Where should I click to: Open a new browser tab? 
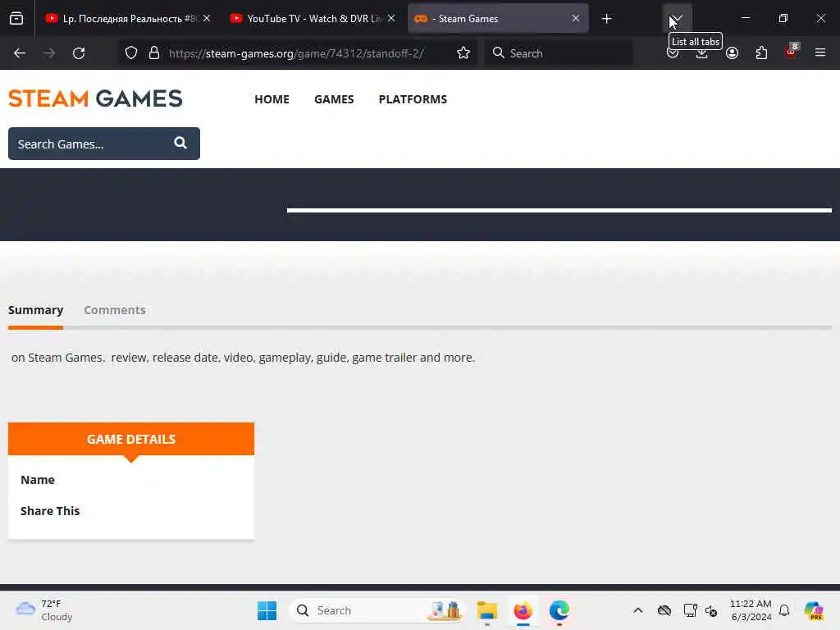(606, 19)
